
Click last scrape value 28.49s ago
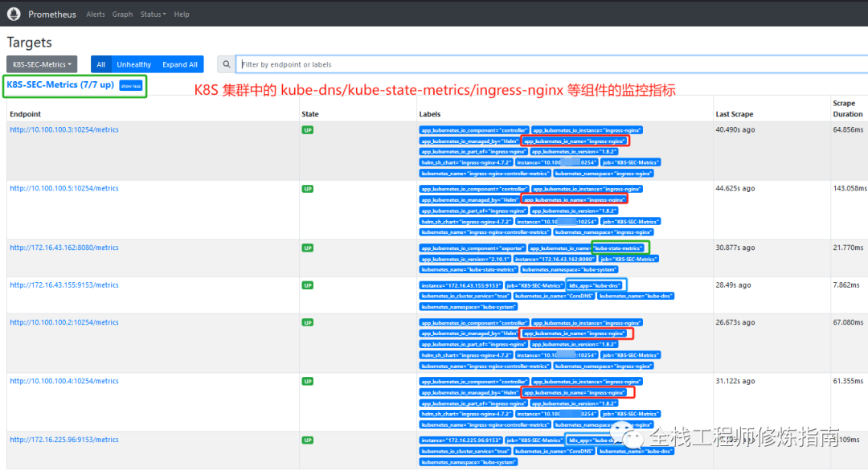coord(734,285)
